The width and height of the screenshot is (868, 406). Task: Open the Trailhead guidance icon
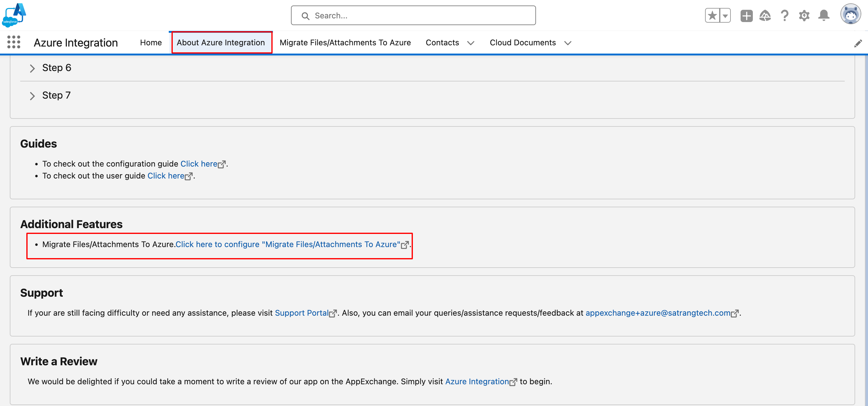[765, 16]
